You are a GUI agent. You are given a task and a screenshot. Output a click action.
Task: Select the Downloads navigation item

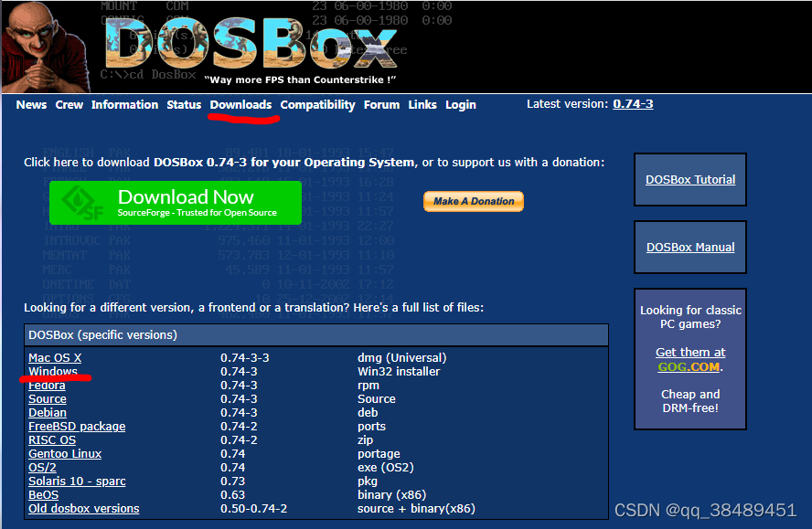coord(240,104)
